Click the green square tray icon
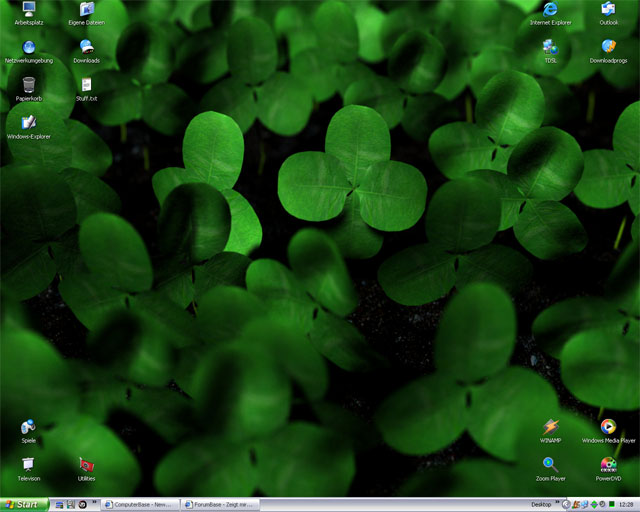This screenshot has width=640, height=512. click(611, 505)
